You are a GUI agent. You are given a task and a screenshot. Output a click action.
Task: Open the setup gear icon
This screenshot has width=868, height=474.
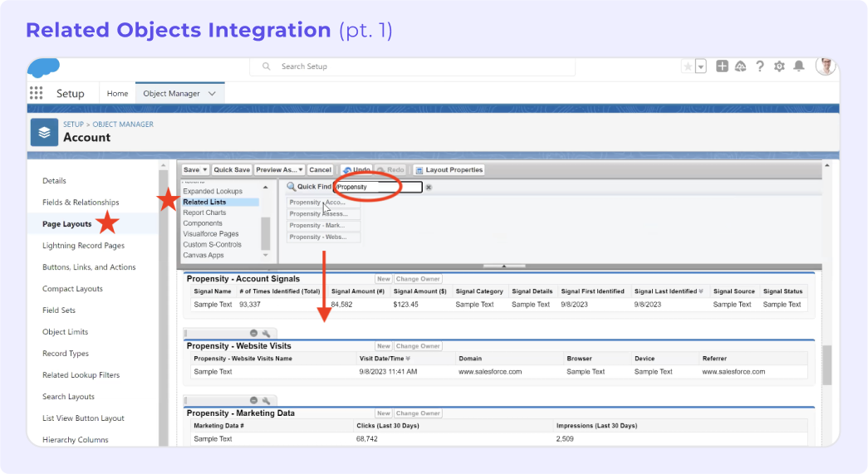779,66
